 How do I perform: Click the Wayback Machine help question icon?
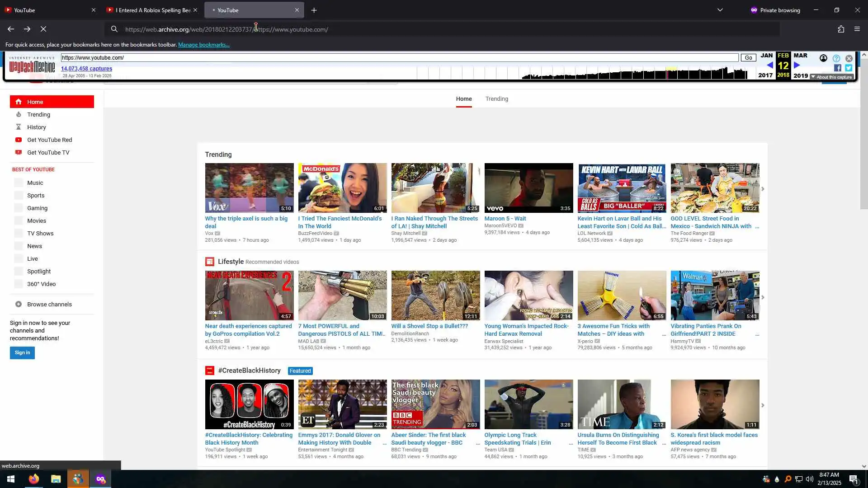tap(836, 58)
